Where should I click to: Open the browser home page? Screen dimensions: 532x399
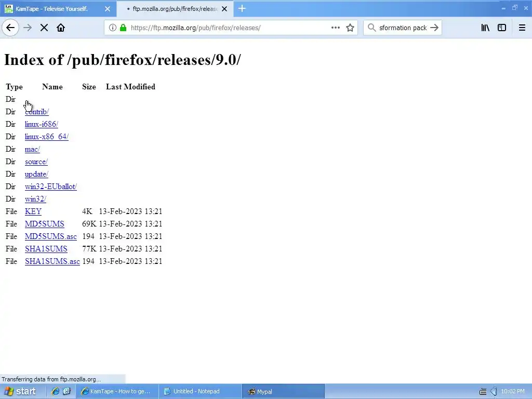(x=61, y=28)
